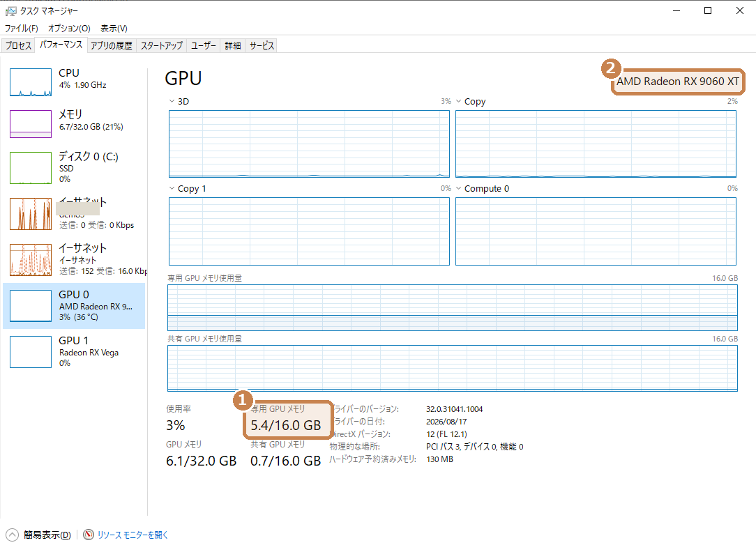
Task: Click the simple view collapse arrow icon
Action: [12, 535]
